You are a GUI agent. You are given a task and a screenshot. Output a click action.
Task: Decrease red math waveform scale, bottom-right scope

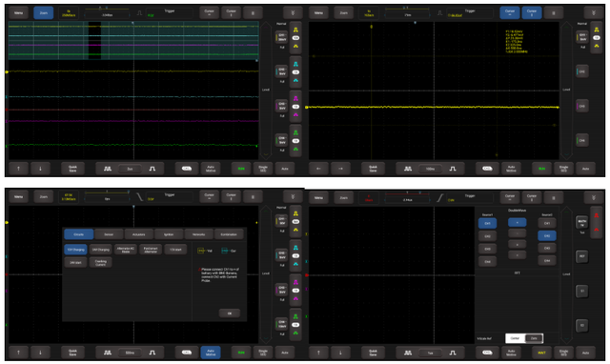(597, 231)
